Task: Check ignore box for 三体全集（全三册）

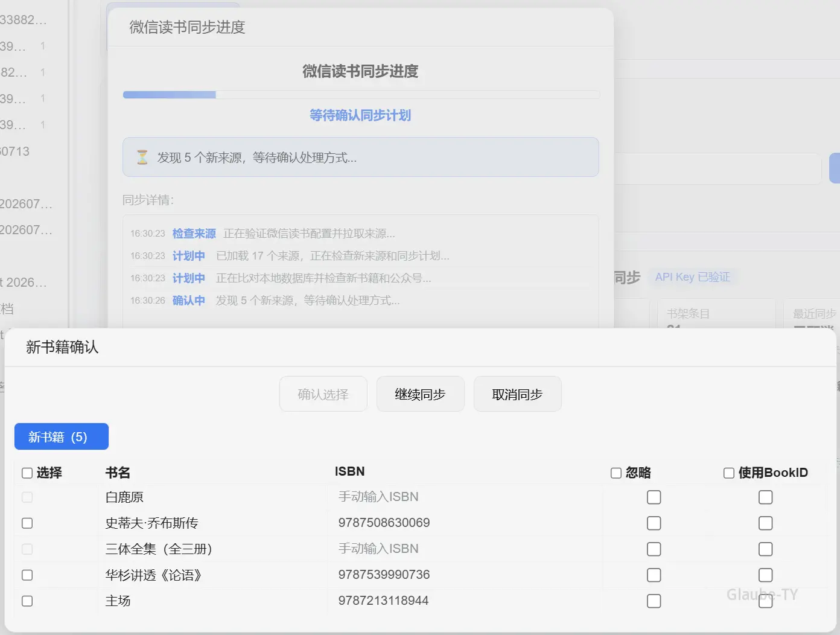Action: (654, 549)
